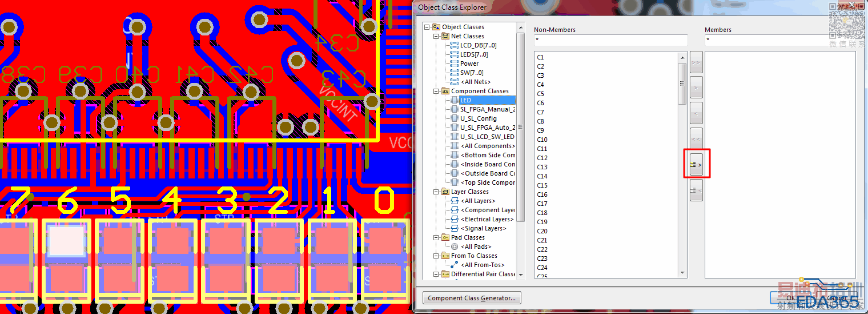Image resolution: width=868 pixels, height=314 pixels.
Task: Remove selected PCB components from class
Action: coord(696,190)
